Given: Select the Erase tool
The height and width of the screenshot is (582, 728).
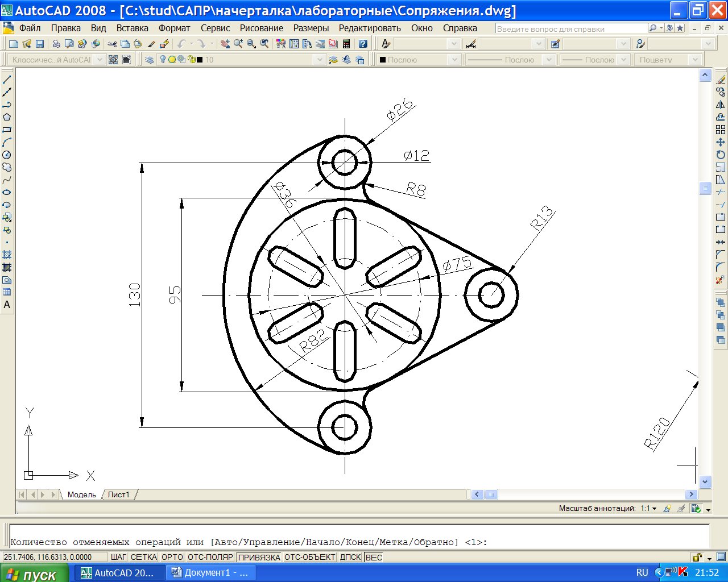Looking at the screenshot, I should click(x=721, y=80).
